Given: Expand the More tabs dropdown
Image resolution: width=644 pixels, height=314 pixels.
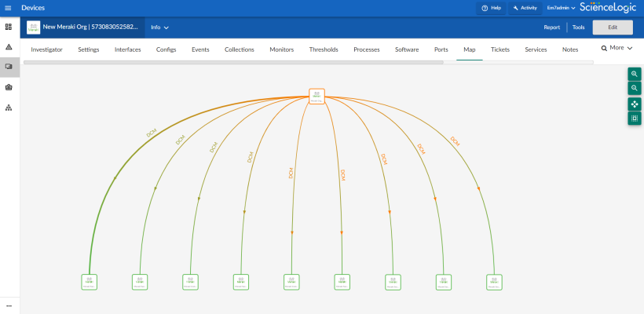Looking at the screenshot, I should (x=617, y=49).
